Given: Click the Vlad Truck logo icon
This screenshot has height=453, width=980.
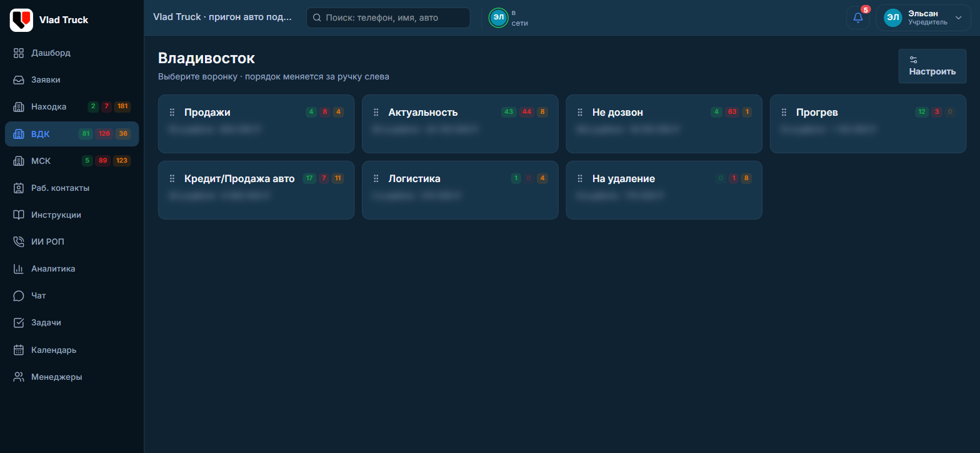Looking at the screenshot, I should point(21,20).
